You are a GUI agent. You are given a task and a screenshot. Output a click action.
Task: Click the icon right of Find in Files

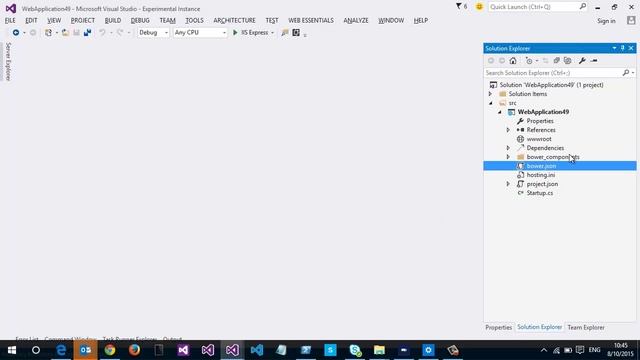point(296,33)
